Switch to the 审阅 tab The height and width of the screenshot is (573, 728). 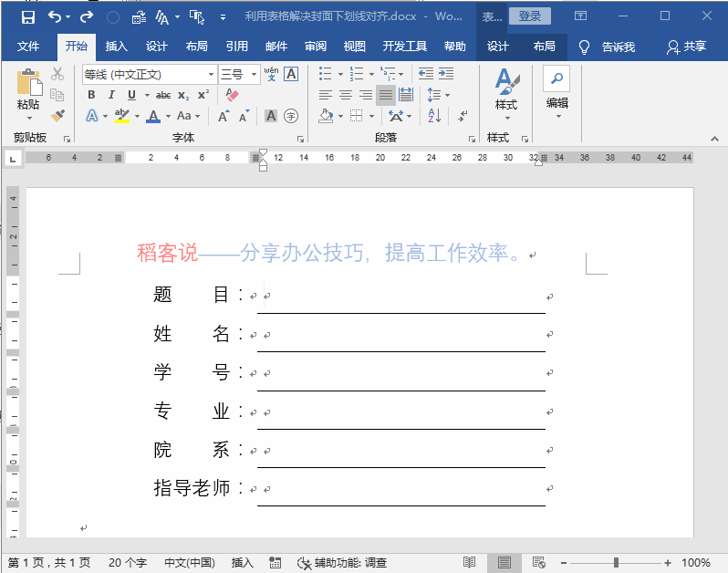coord(316,47)
